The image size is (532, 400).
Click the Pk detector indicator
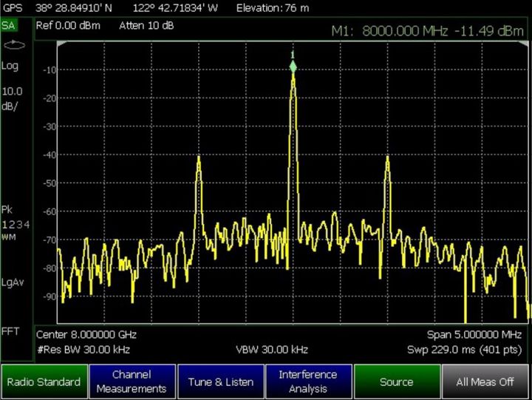[7, 209]
